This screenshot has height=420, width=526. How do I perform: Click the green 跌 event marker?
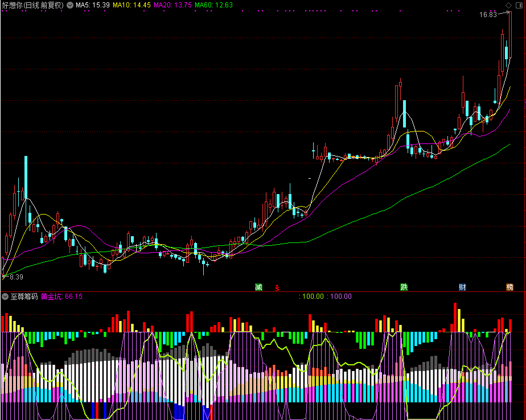[x=404, y=287]
